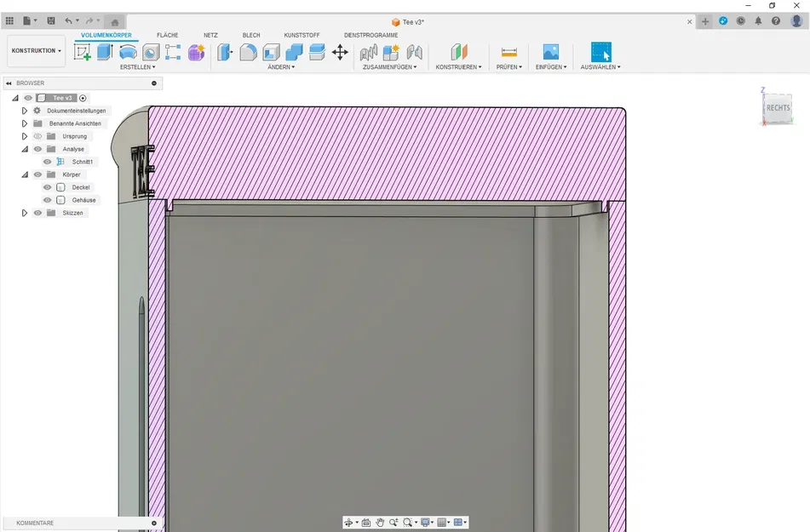The width and height of the screenshot is (810, 532).
Task: Expand the Ursprung node
Action: point(25,136)
